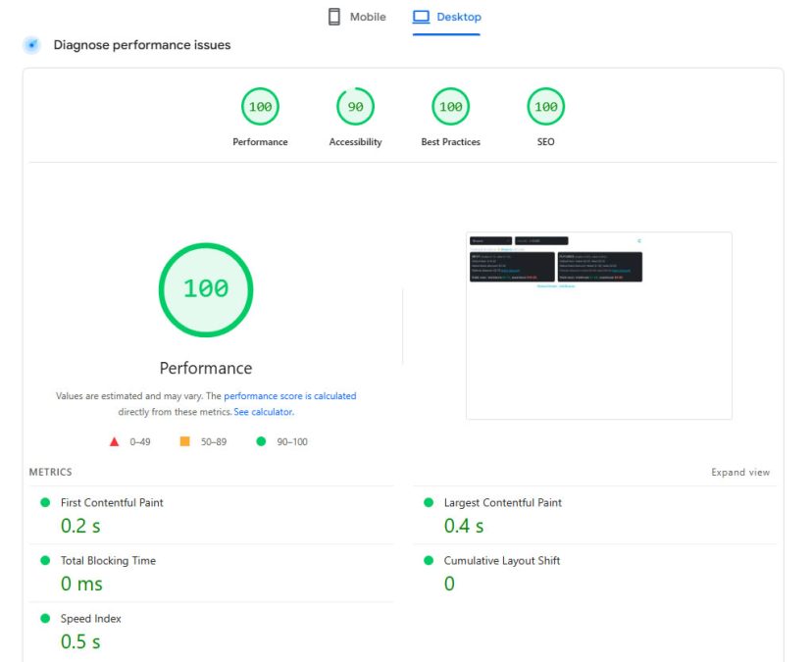This screenshot has width=812, height=662.
Task: Select the Desktop tab
Action: coord(446,17)
